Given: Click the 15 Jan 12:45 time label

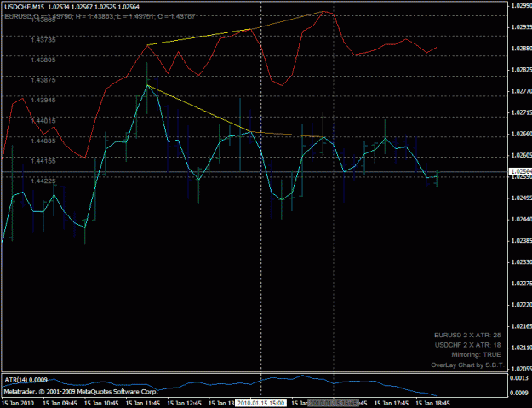Looking at the screenshot, I should 184,403.
